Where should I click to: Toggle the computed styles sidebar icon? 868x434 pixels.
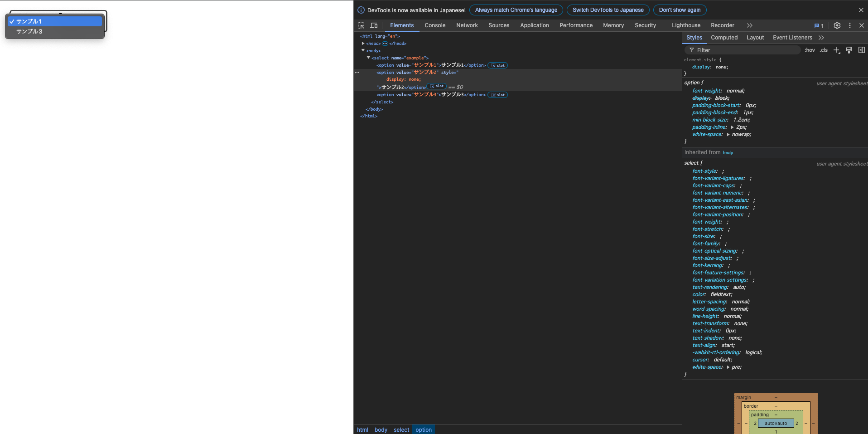[862, 50]
